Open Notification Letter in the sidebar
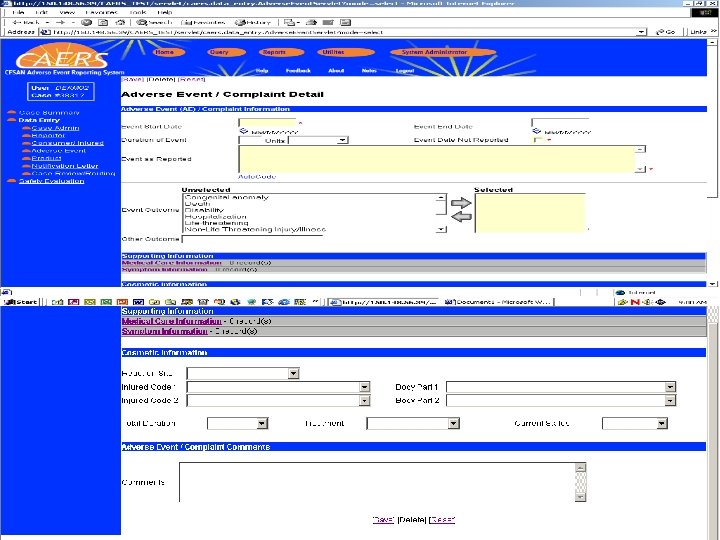 65,166
